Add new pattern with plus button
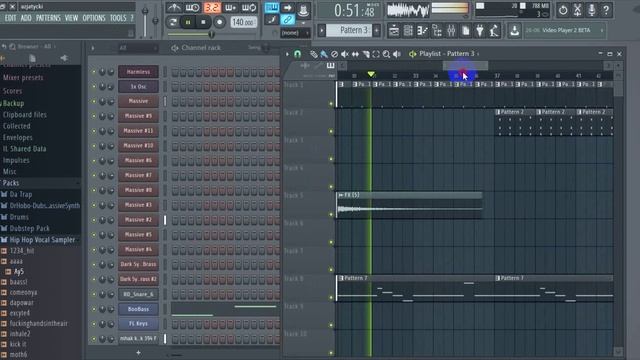Screen dimensions: 640x360 [x=376, y=30]
